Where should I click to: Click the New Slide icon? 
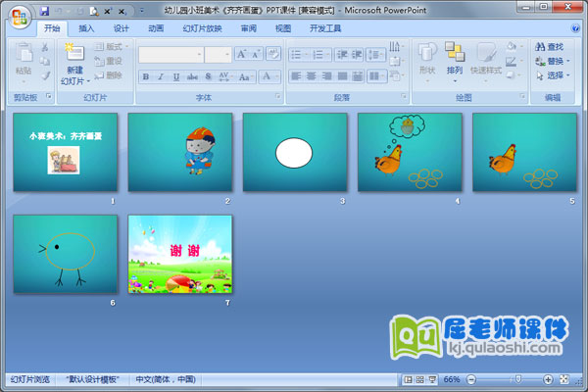pyautogui.click(x=74, y=52)
